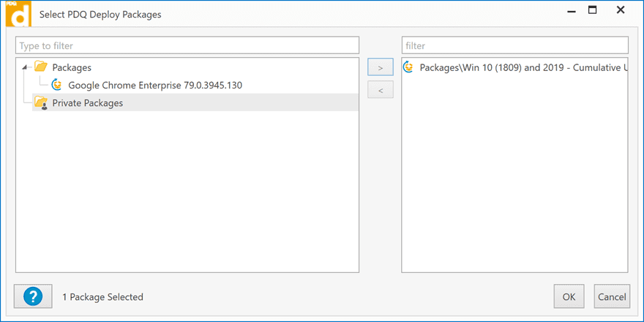Click the Private Packages folder icon
The height and width of the screenshot is (322, 644).
(41, 102)
